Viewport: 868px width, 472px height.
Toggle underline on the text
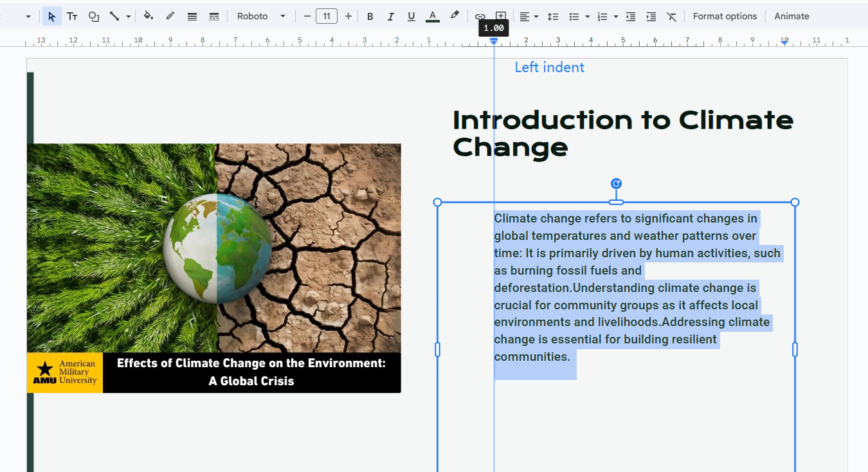pos(411,16)
